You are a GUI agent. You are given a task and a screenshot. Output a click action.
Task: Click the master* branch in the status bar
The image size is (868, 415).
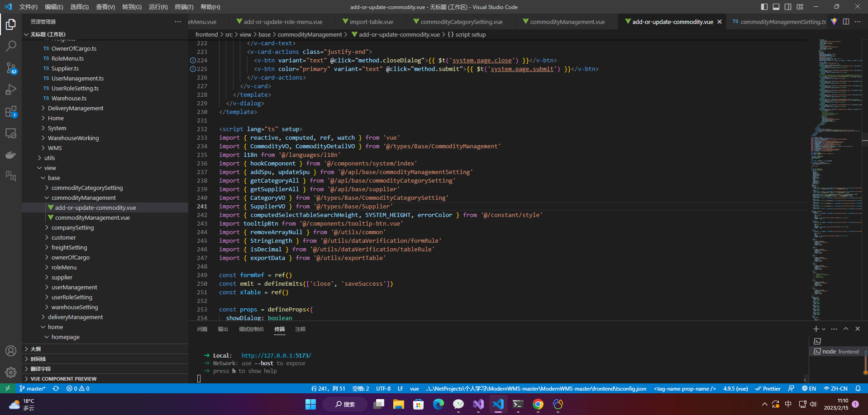pos(33,388)
